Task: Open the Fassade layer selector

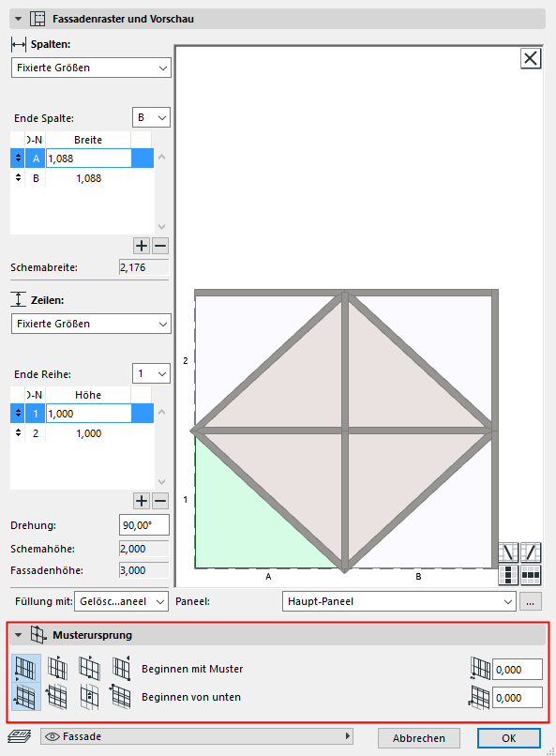Action: click(x=197, y=736)
